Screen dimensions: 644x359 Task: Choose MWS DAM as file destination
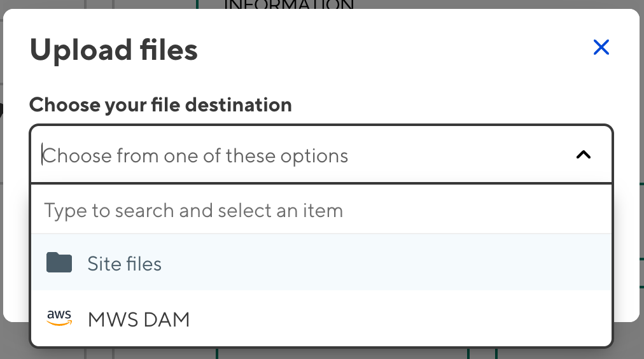point(321,318)
